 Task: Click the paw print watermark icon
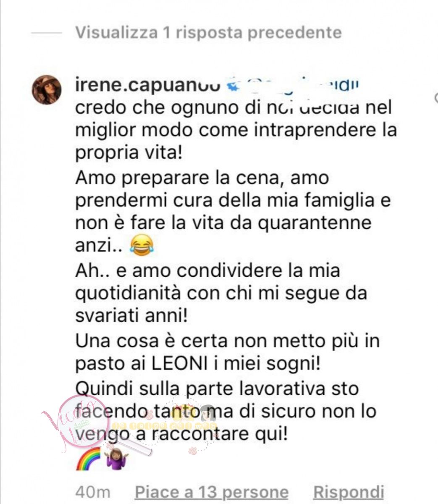pos(194,451)
